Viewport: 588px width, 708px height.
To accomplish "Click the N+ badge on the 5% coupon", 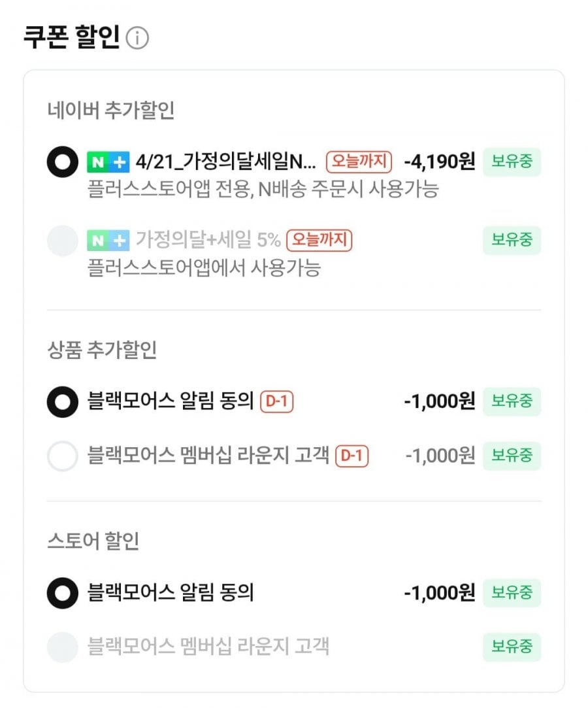I will pos(108,241).
